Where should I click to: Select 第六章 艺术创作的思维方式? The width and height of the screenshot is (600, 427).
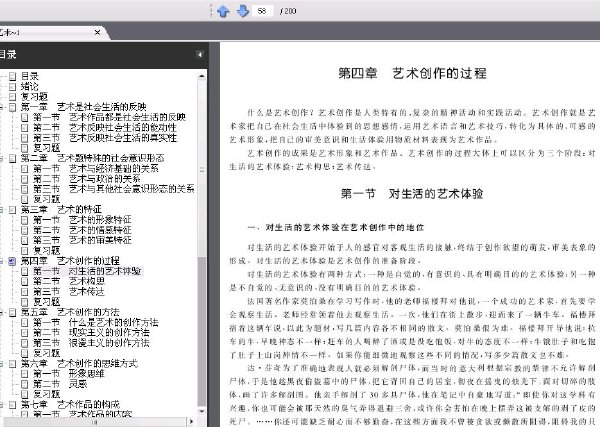[79, 363]
